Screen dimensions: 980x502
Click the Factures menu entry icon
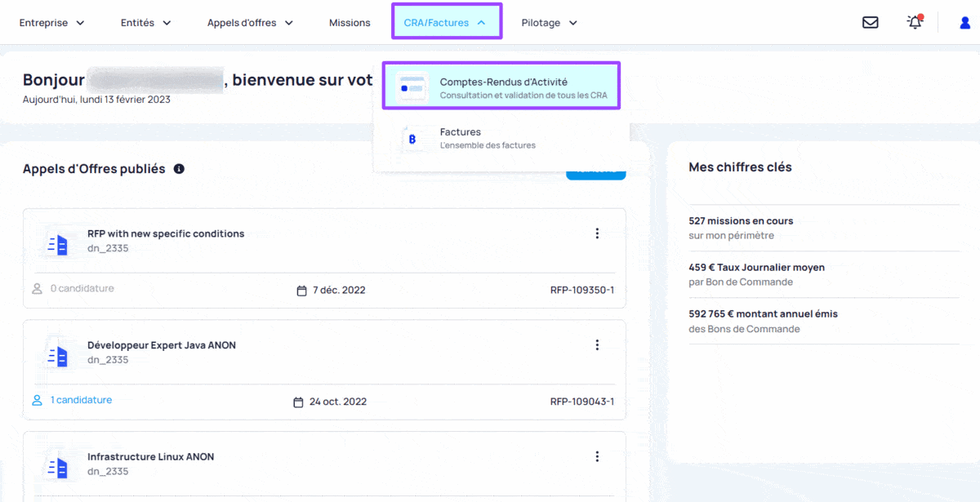pyautogui.click(x=412, y=139)
